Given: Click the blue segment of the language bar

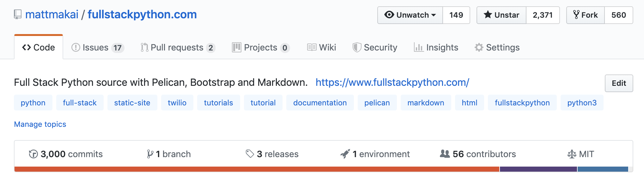Looking at the screenshot, I should (x=603, y=169).
